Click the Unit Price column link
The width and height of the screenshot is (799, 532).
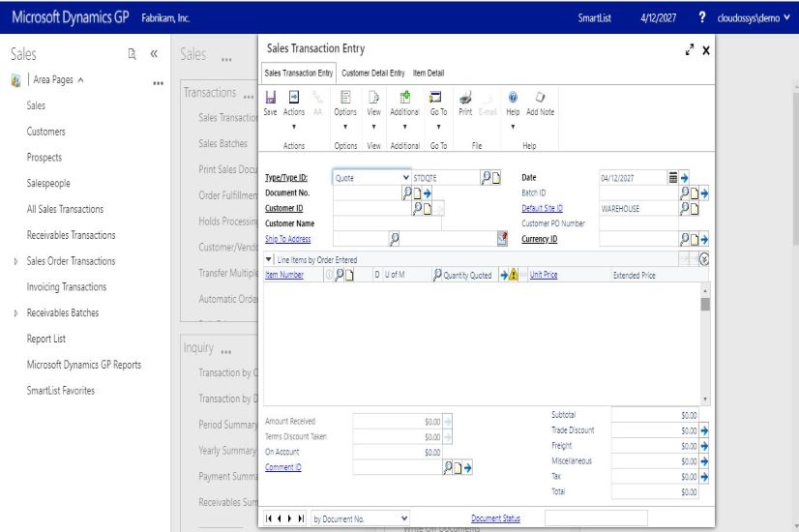tap(544, 275)
